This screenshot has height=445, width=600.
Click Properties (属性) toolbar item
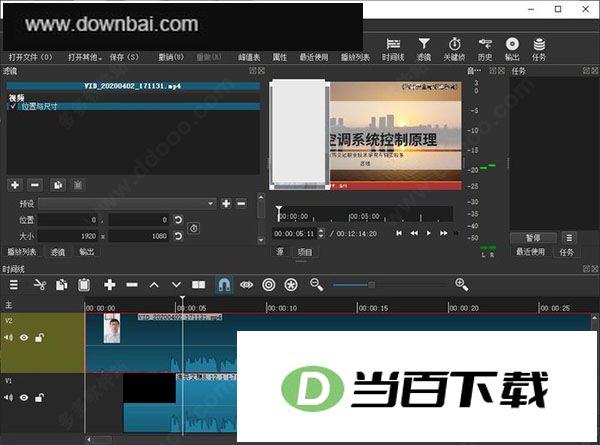tap(280, 57)
